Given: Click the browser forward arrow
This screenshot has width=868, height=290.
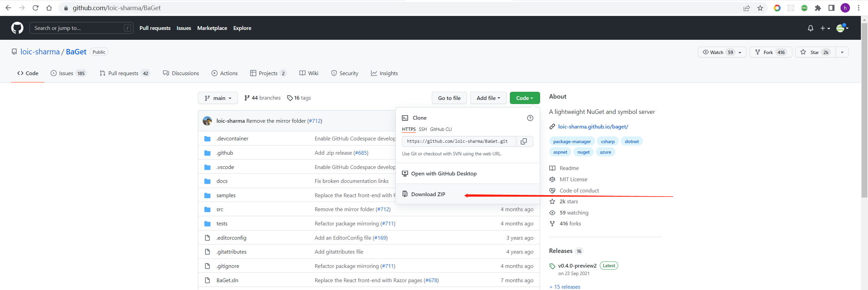Looking at the screenshot, I should [x=22, y=8].
